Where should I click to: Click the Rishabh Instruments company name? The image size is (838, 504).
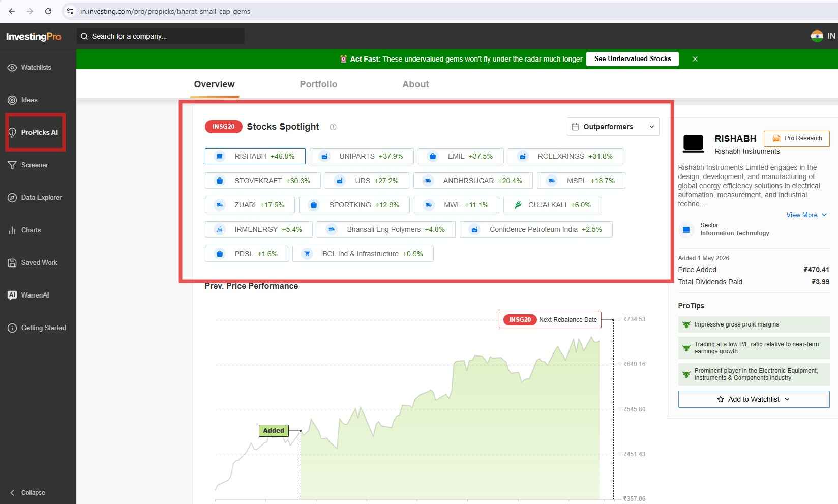pos(747,151)
